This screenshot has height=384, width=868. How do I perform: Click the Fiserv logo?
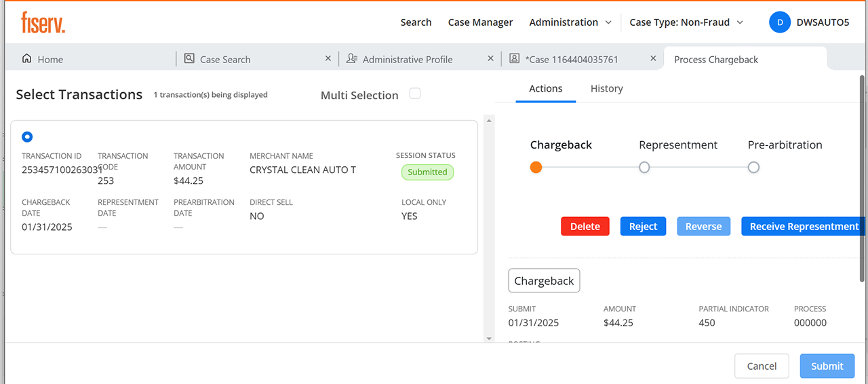[x=43, y=22]
